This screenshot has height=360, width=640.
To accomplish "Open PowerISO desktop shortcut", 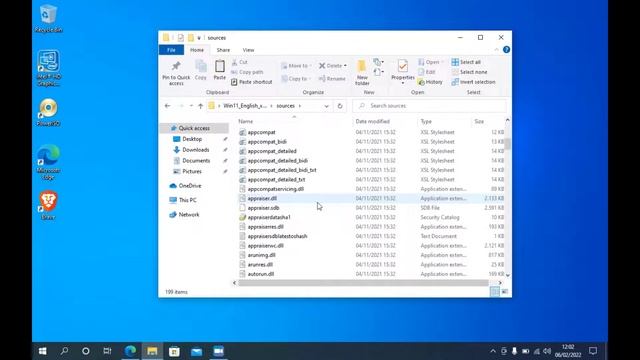I will click(48, 112).
